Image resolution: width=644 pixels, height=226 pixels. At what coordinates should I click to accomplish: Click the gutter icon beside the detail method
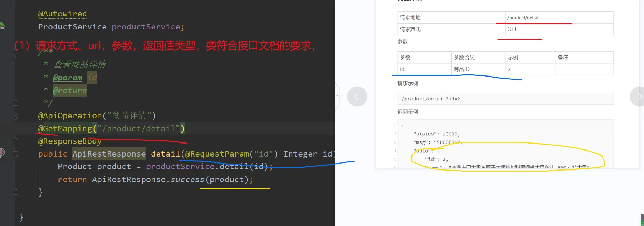[2, 152]
